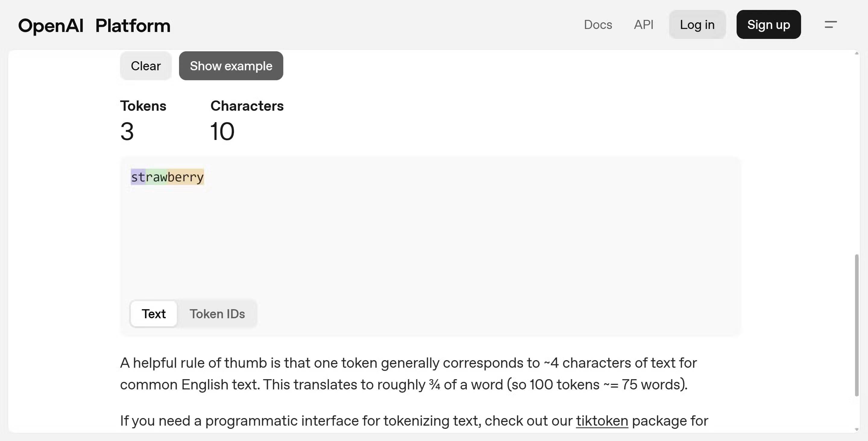Screen dimensions: 868x441
Task: Go to the Platform home link
Action: pos(133,26)
